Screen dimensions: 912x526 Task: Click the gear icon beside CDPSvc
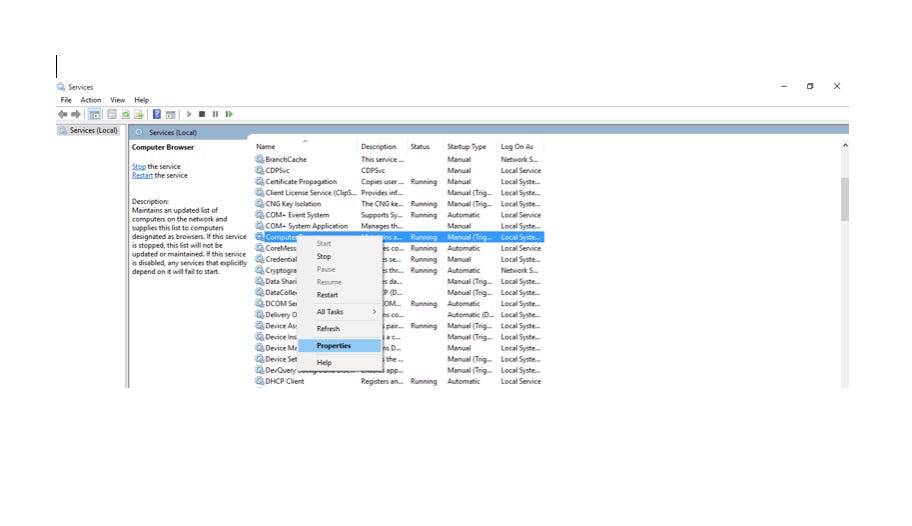coord(259,170)
